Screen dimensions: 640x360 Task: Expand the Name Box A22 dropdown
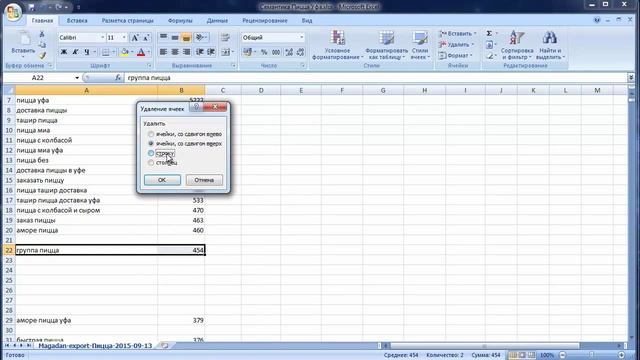[x=77, y=78]
